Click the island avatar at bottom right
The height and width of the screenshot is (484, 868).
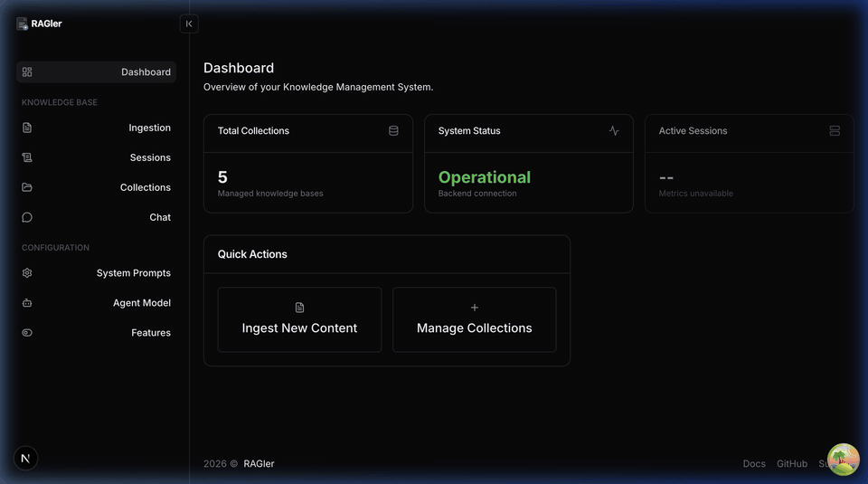tap(843, 459)
